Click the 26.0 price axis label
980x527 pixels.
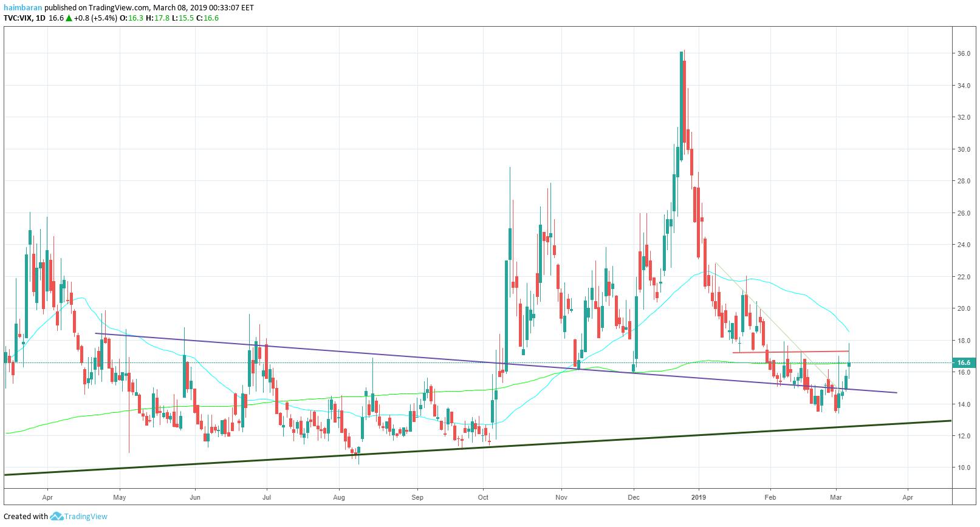(x=964, y=213)
